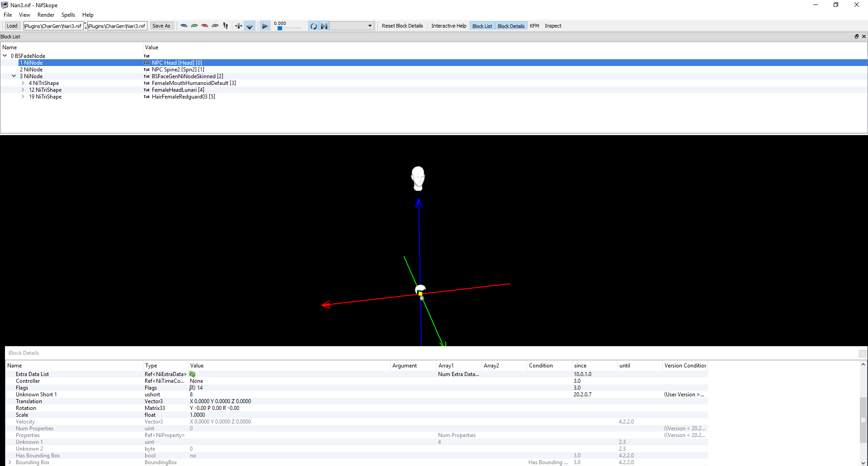Screen dimensions: 868x466
Task: Click the Controller row's None value
Action: (x=196, y=381)
